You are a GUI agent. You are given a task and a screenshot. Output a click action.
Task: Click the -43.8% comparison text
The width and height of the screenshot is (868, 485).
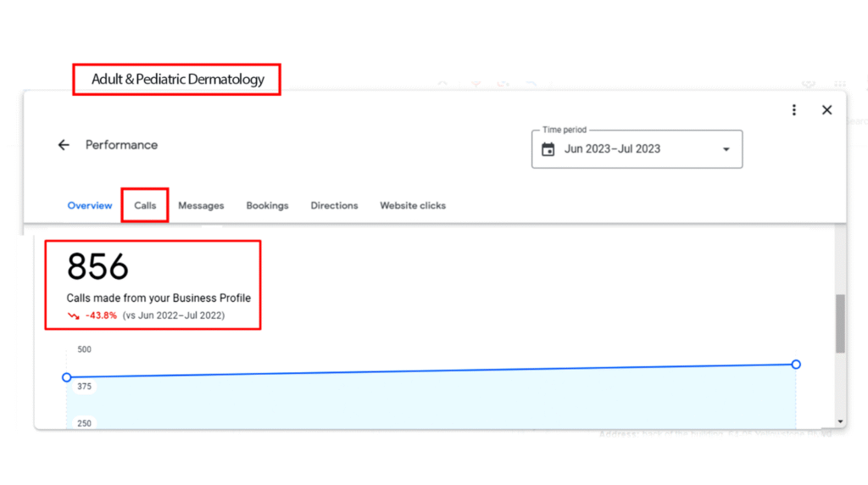[101, 315]
